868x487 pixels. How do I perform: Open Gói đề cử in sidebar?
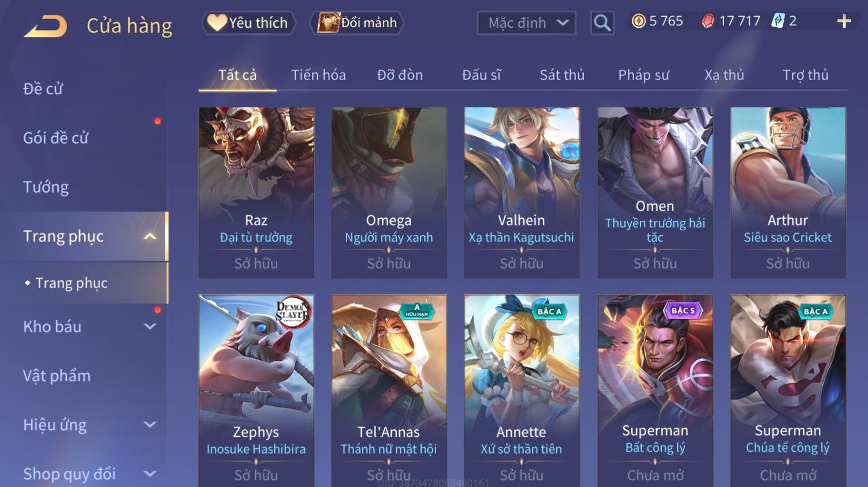(x=55, y=138)
